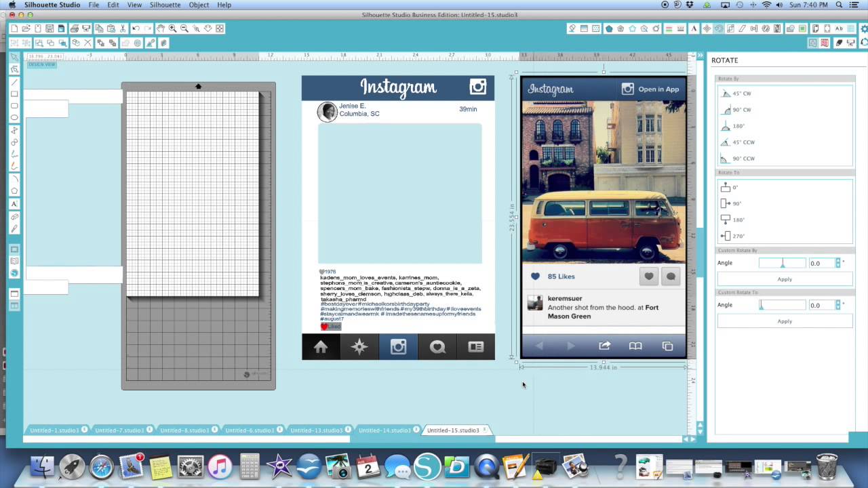This screenshot has width=868, height=488.
Task: Select the Rectangle drawing tool
Action: (x=14, y=94)
